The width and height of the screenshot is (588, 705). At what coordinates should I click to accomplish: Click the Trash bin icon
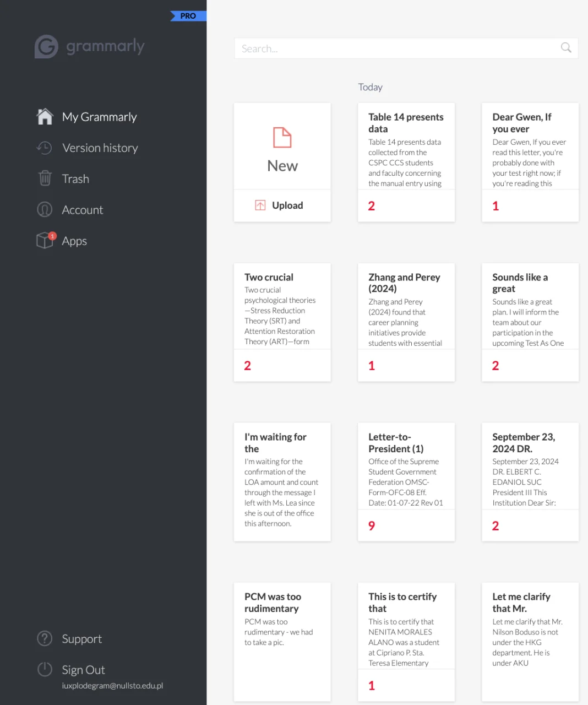pyautogui.click(x=45, y=178)
